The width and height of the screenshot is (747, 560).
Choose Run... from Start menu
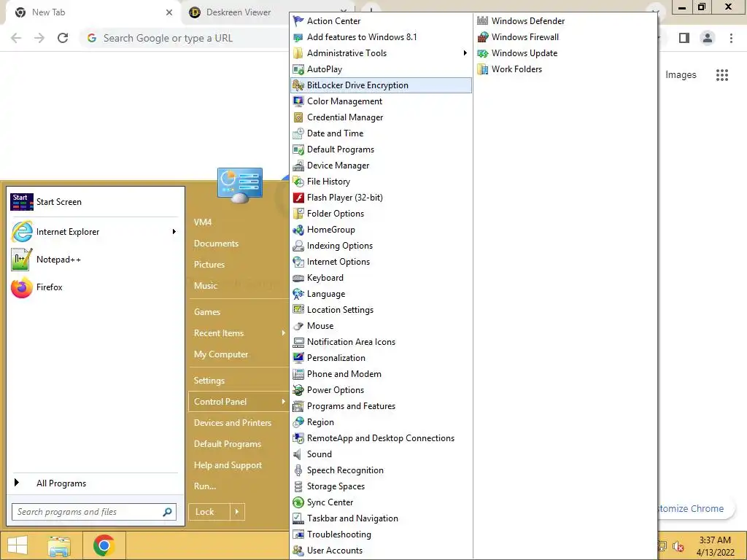(205, 486)
